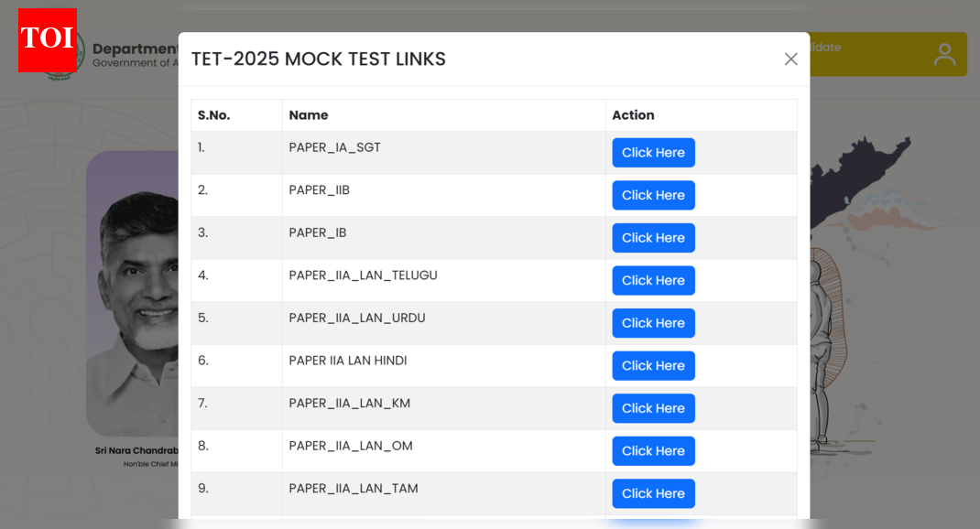This screenshot has height=529, width=980.
Task: Launch the PAPER_IB mock test
Action: point(653,237)
